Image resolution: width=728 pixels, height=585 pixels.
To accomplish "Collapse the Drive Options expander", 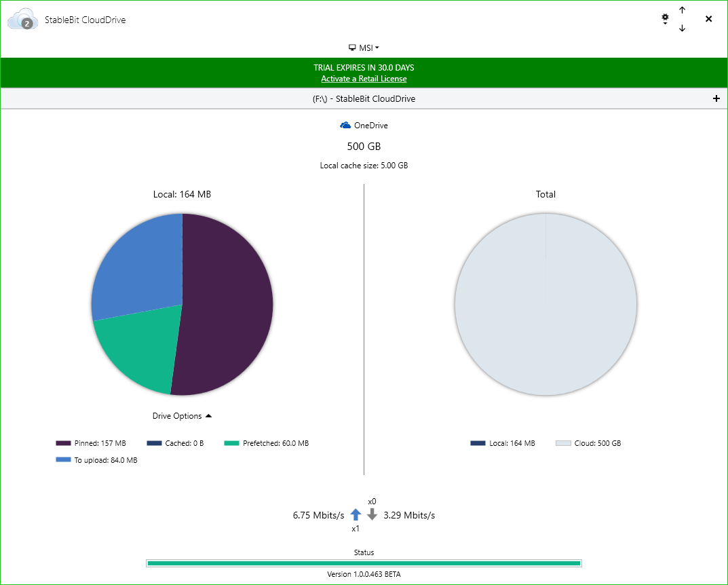I will [x=182, y=416].
